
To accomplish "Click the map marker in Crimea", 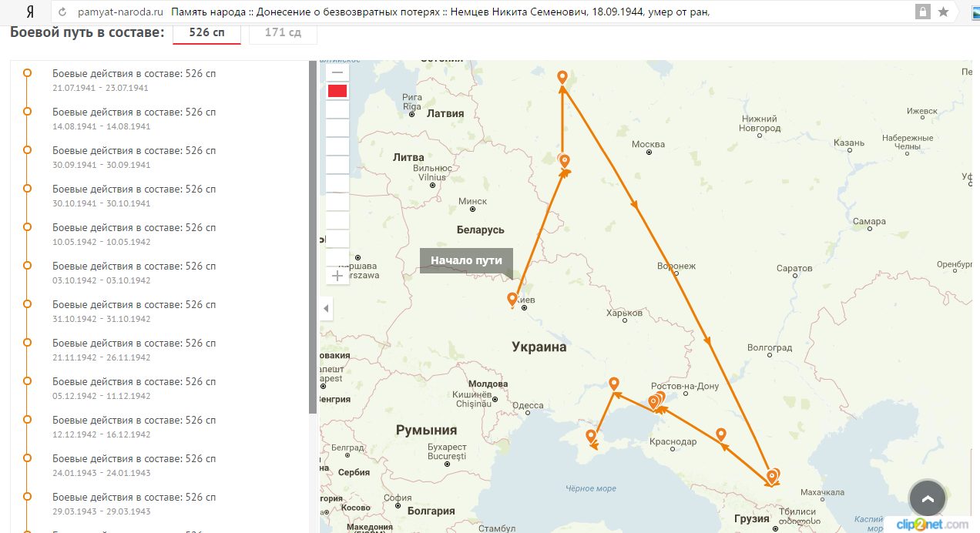I will pyautogui.click(x=591, y=437).
